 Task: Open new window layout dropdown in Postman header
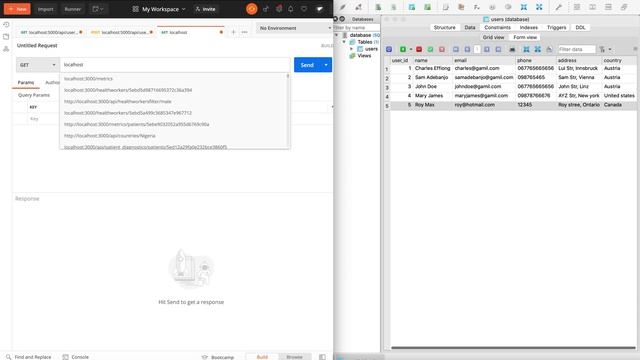(98, 9)
